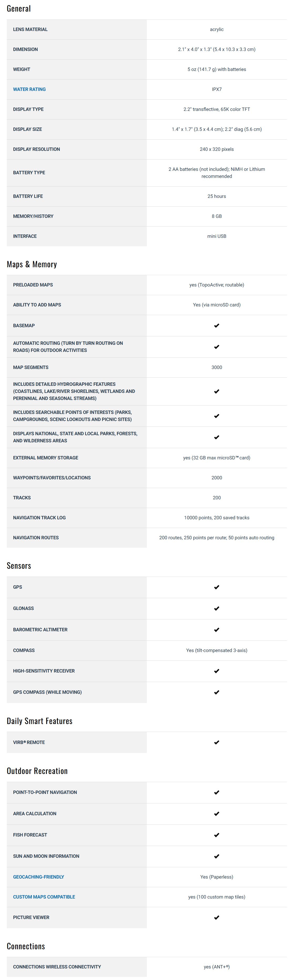290x980 pixels.
Task: Click the Picture Viewer checkmark icon
Action: point(217,918)
